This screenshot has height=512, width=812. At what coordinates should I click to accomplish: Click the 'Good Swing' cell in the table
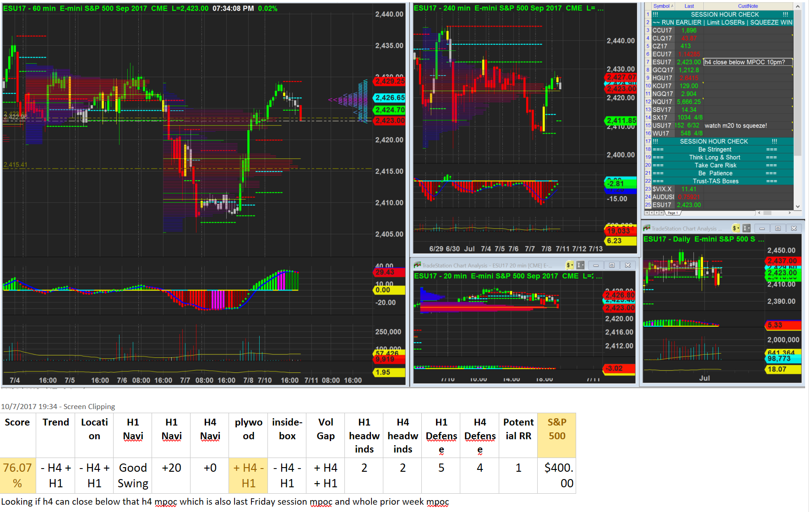(x=133, y=475)
